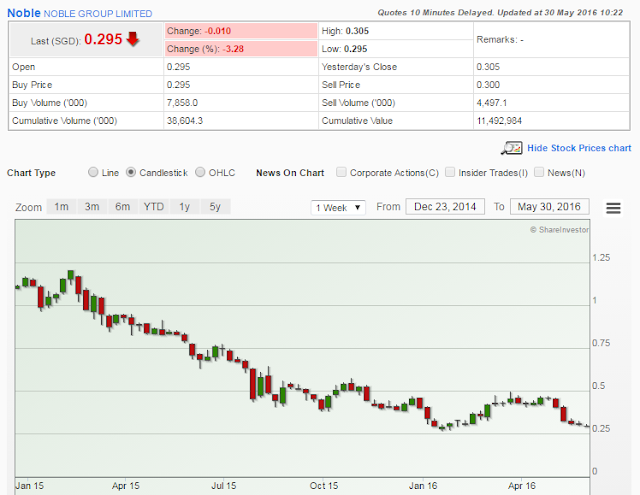Click the Apr 16 axis label
Screen dimensions: 640x495
[x=522, y=486]
